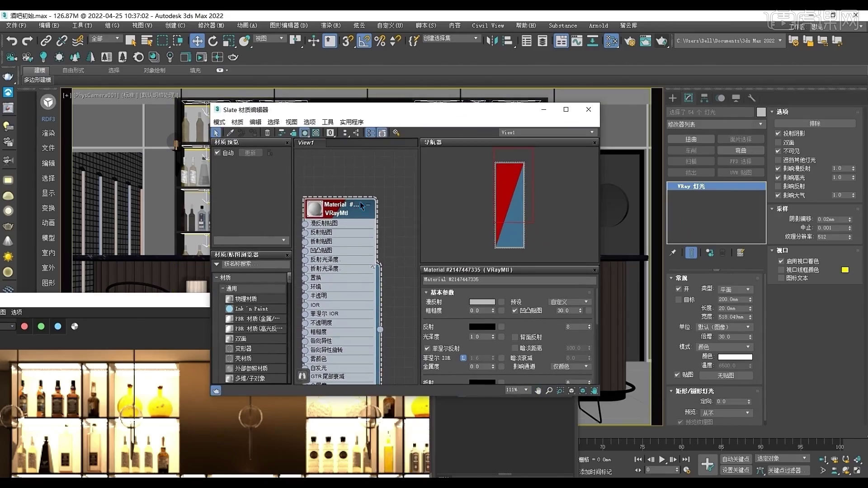Open Render Setup with the teapot icon
This screenshot has width=868, height=488.
pyautogui.click(x=630, y=41)
